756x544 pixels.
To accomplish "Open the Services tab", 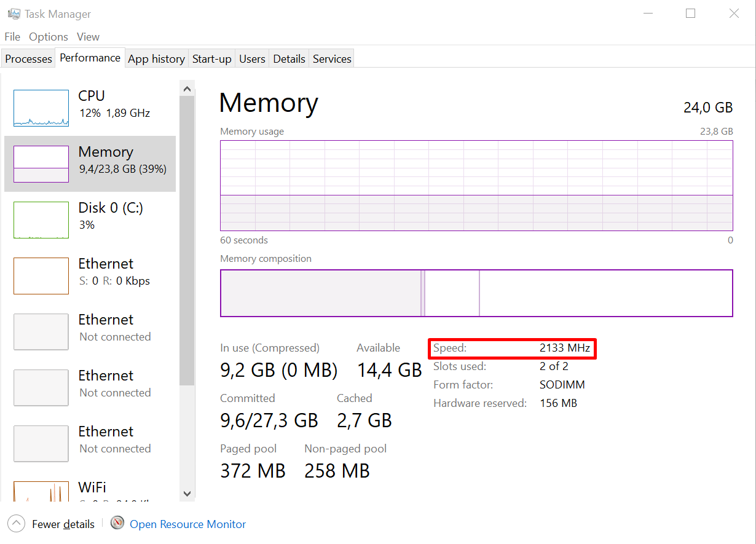I will coord(332,59).
